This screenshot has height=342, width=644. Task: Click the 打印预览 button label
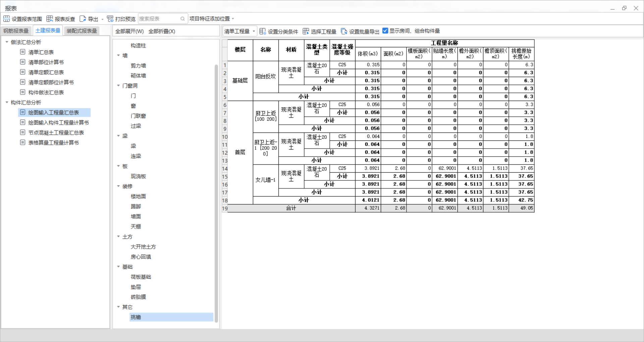(x=125, y=19)
